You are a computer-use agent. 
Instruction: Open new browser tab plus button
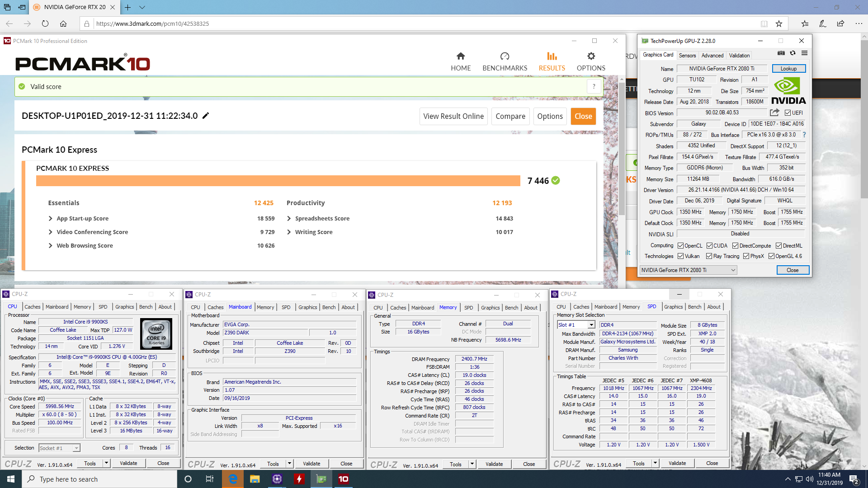tap(127, 7)
